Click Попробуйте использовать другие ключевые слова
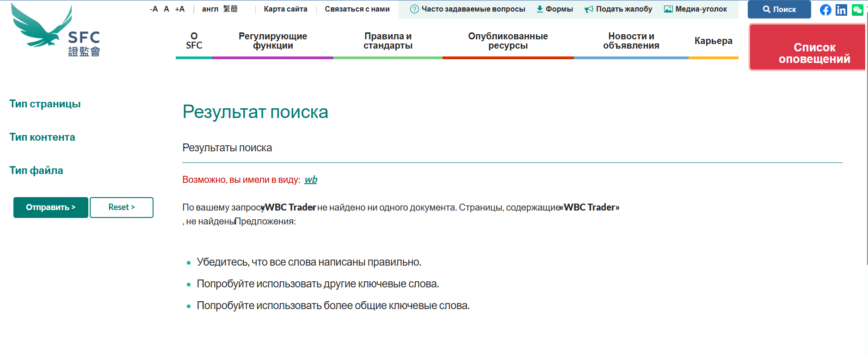Image resolution: width=868 pixels, height=354 pixels. click(318, 284)
